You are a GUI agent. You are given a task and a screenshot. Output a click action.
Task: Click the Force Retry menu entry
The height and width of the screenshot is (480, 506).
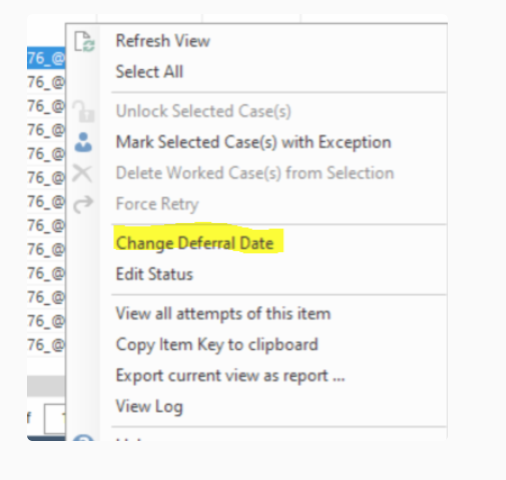point(157,204)
